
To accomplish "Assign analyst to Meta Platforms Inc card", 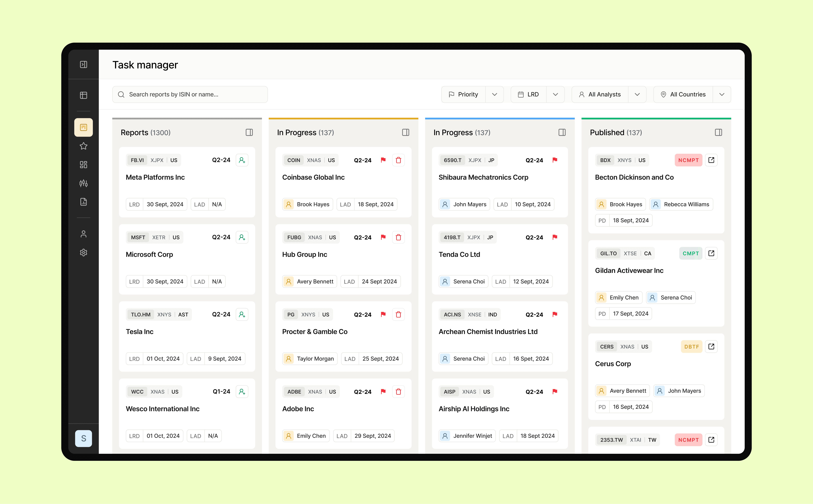I will click(242, 160).
